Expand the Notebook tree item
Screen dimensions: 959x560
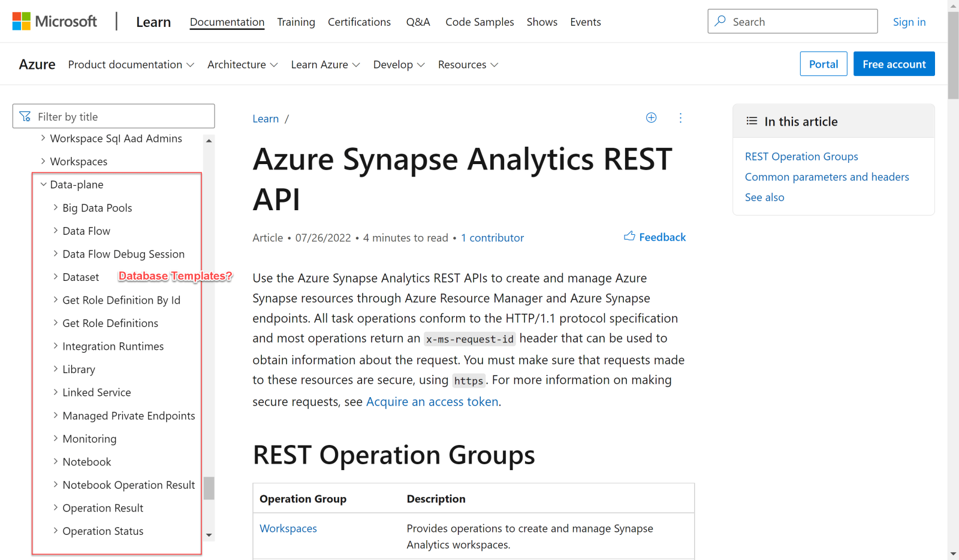coord(55,461)
